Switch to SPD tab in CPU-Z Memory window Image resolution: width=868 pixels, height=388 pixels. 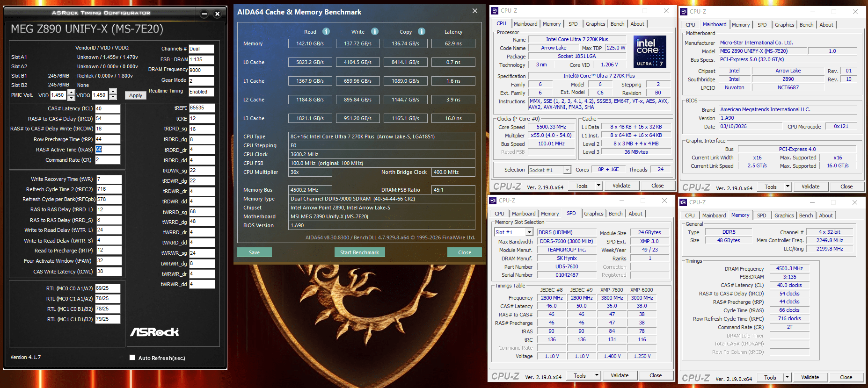(x=762, y=216)
